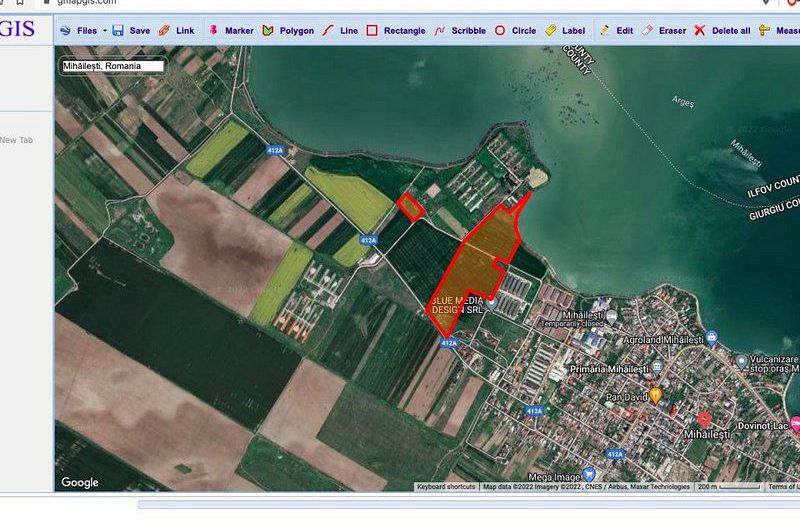Save the current map
The width and height of the screenshot is (800, 527).
pyautogui.click(x=131, y=31)
